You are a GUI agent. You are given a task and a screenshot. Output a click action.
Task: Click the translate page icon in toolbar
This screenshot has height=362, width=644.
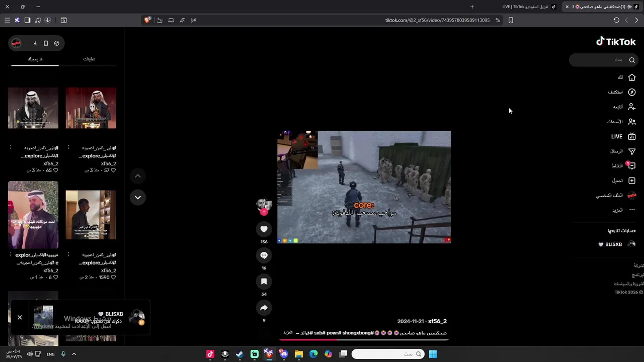pyautogui.click(x=182, y=20)
